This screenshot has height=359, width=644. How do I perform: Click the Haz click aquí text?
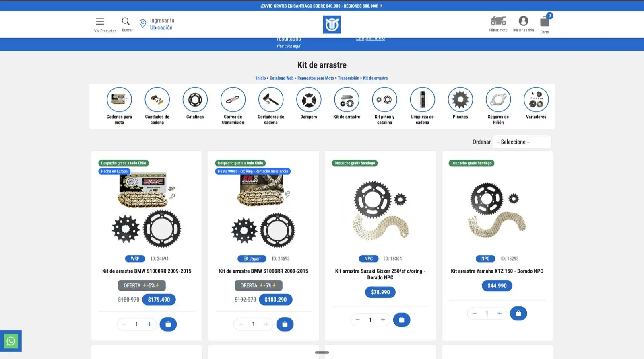tap(289, 46)
